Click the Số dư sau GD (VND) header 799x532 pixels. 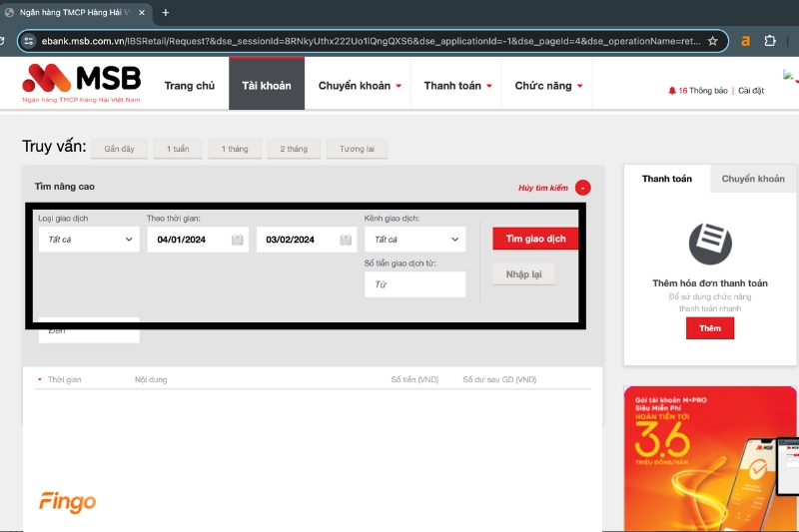(499, 379)
